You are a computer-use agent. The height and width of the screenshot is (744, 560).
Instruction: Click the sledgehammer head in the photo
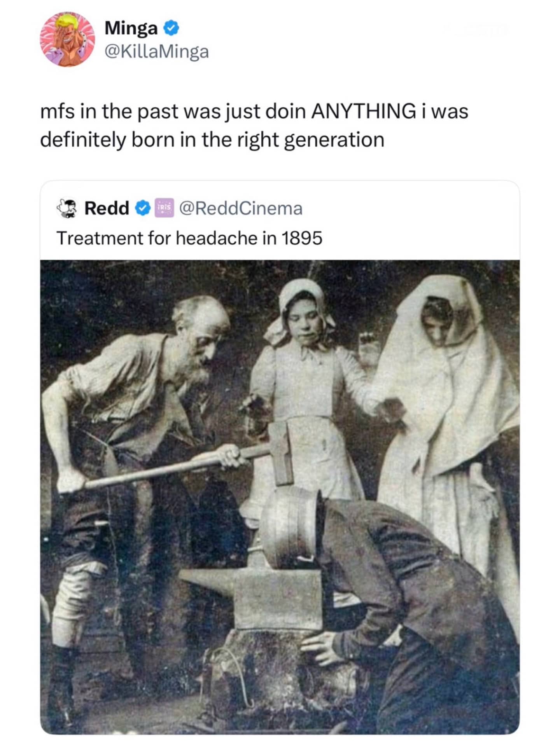coord(281,453)
